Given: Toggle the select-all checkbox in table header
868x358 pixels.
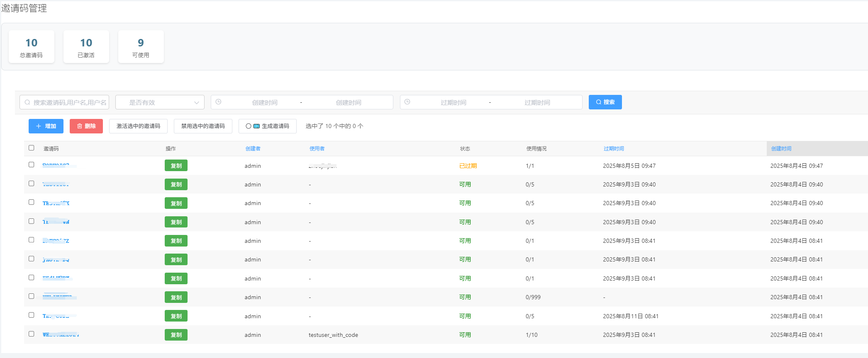Looking at the screenshot, I should pos(32,148).
